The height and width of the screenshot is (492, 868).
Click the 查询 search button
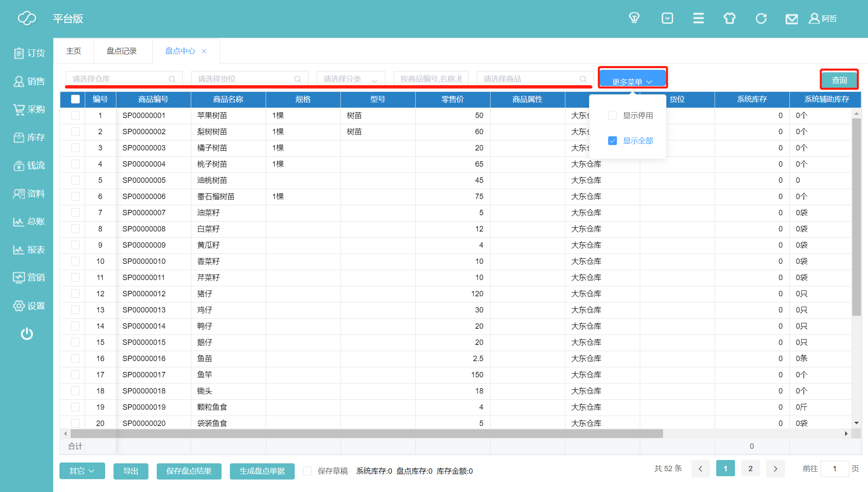(839, 80)
